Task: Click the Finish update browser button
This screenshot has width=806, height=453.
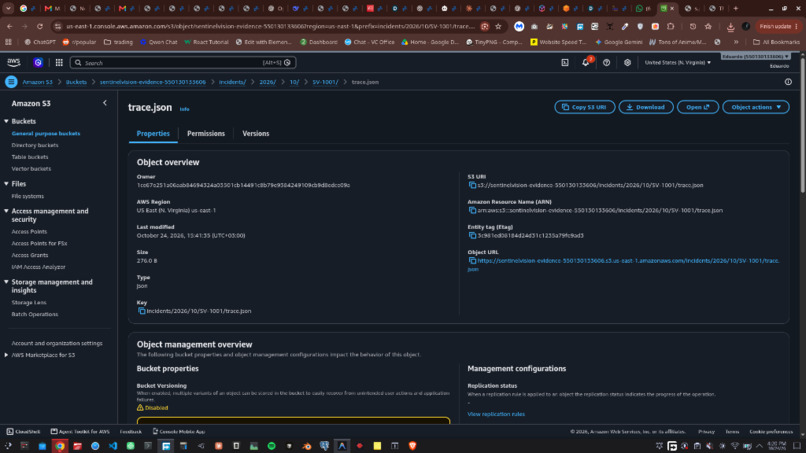Action: (x=778, y=26)
